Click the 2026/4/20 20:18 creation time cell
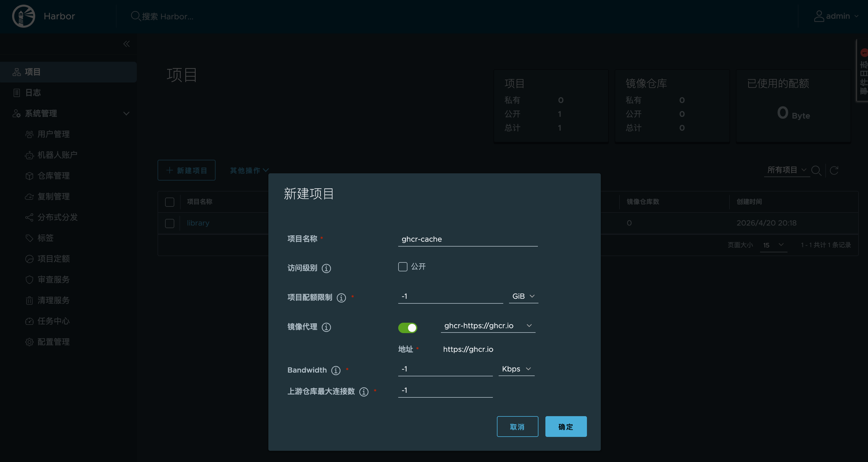 coord(766,223)
